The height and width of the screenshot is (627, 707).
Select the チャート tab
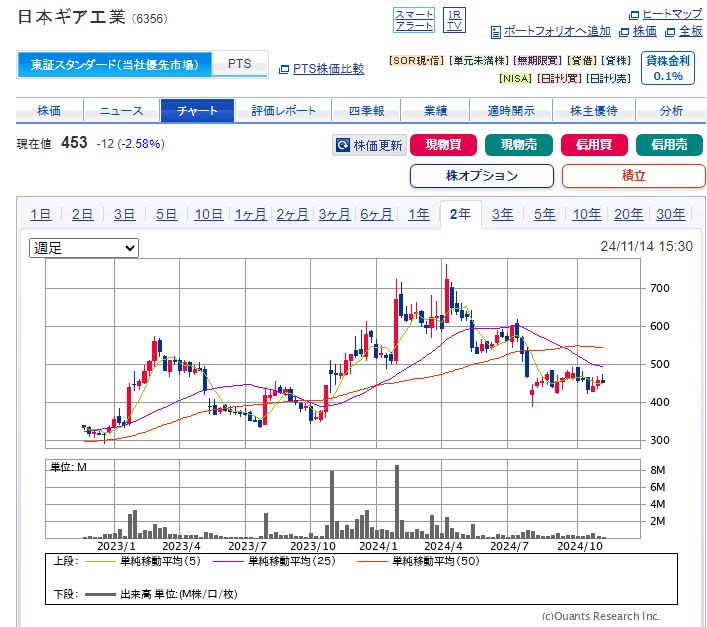[x=197, y=110]
